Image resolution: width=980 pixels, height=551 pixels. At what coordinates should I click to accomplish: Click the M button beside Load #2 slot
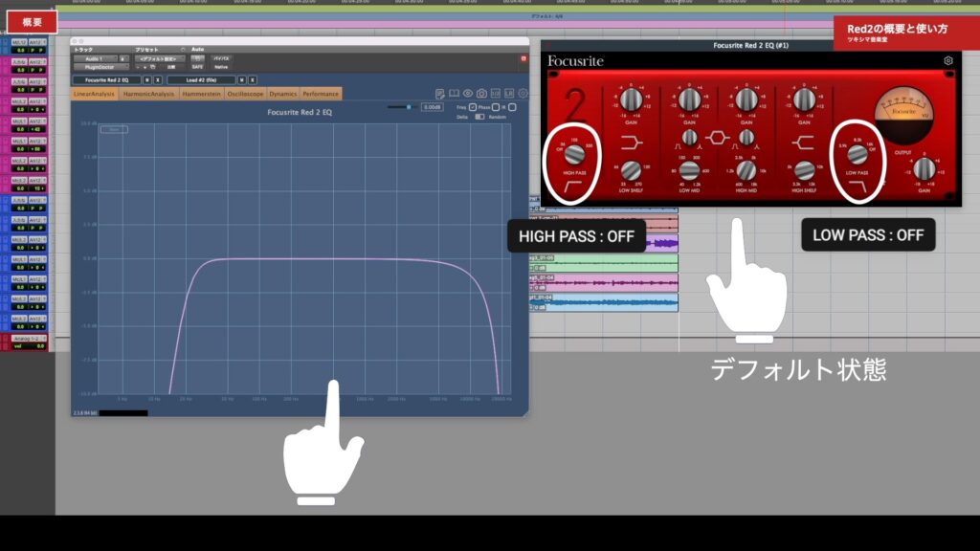coord(242,80)
